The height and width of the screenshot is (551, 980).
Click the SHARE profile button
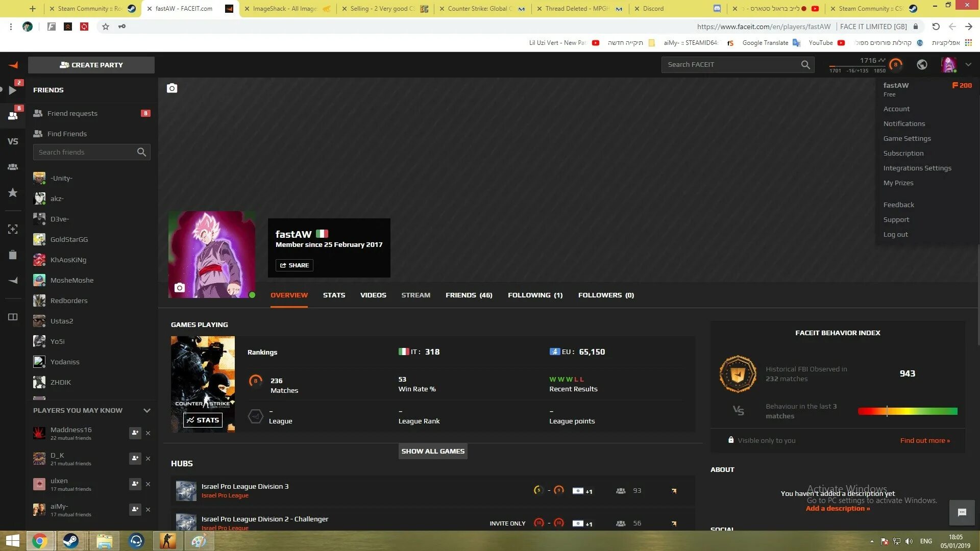pyautogui.click(x=295, y=265)
